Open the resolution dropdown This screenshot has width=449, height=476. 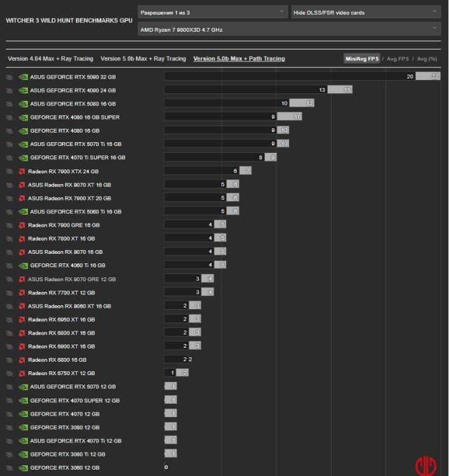(x=213, y=13)
